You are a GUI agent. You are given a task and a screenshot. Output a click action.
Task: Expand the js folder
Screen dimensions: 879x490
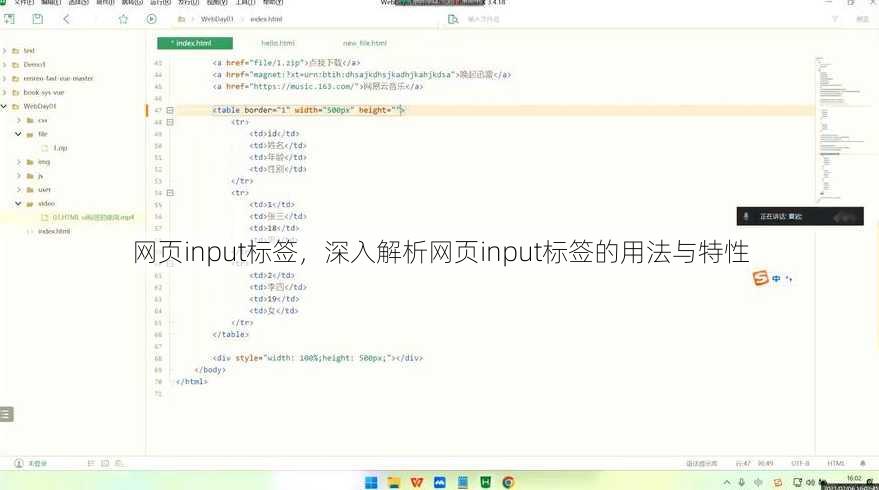tap(18, 176)
